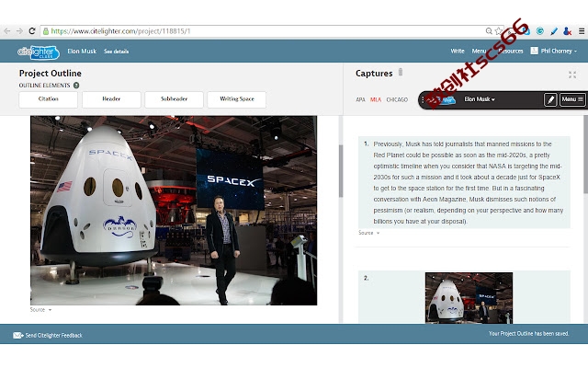Click capture 1 text about manned missions

point(468,182)
